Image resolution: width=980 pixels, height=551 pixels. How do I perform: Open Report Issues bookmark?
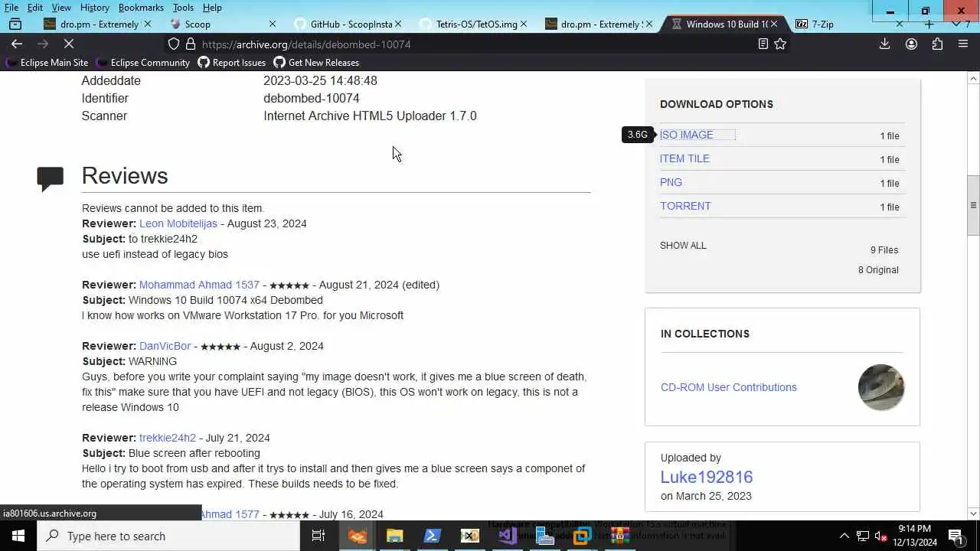(x=231, y=63)
